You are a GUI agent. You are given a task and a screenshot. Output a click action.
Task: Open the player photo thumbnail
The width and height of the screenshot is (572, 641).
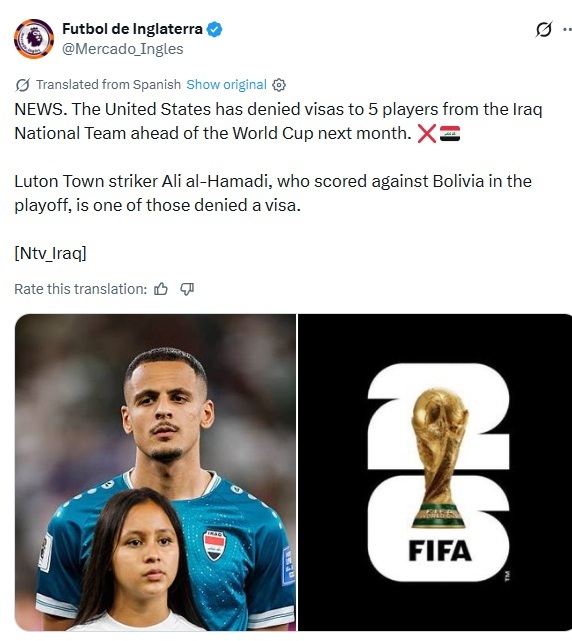155,473
